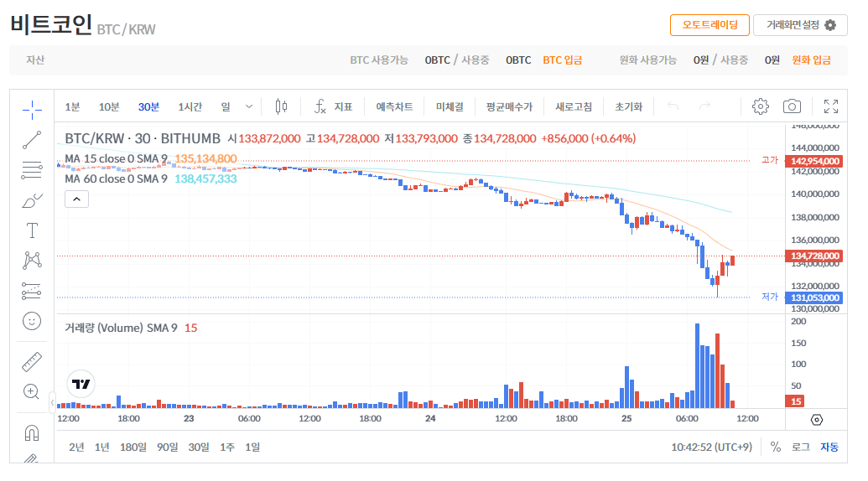Undo the last chart action
This screenshot has height=481, width=868.
673,106
